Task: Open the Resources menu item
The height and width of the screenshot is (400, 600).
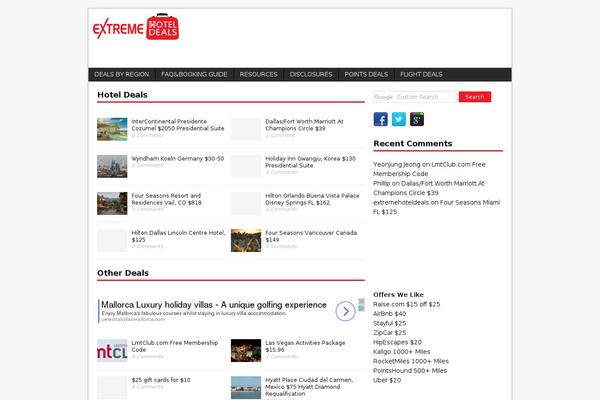Action: (259, 74)
